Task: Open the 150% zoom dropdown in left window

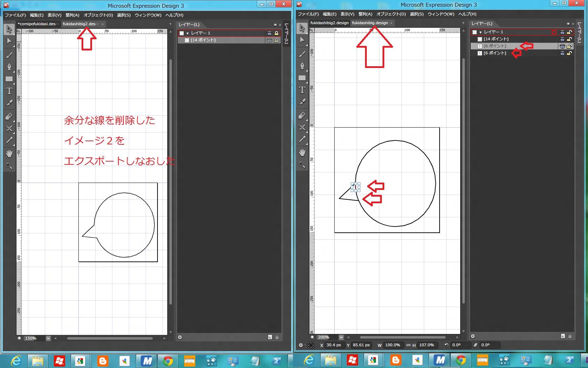Action: (x=48, y=338)
